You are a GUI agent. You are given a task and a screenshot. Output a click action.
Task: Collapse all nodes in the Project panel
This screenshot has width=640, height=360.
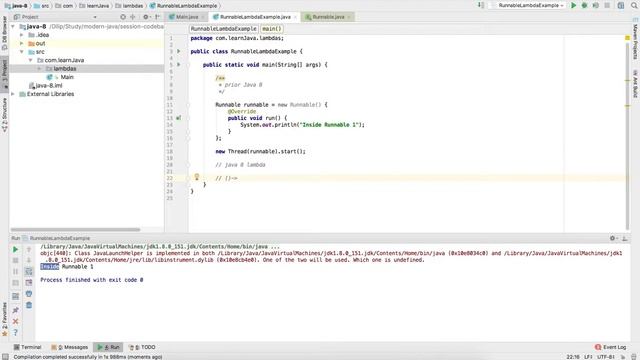(x=133, y=17)
